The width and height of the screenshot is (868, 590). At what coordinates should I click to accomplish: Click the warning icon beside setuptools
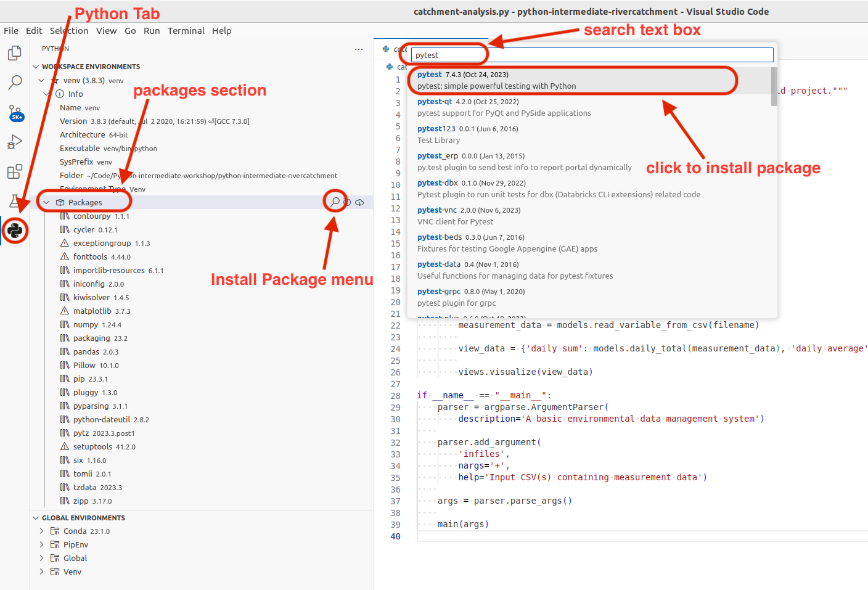point(65,446)
